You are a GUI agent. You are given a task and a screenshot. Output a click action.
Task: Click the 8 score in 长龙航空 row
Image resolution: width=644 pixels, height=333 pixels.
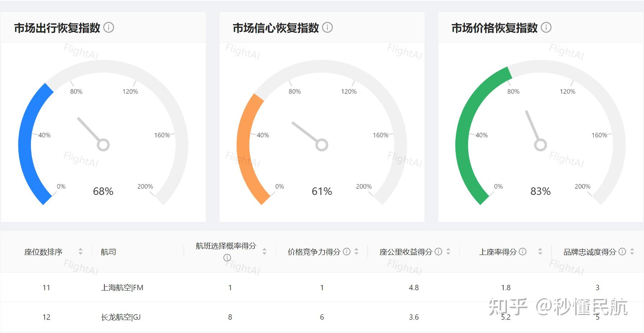230,317
